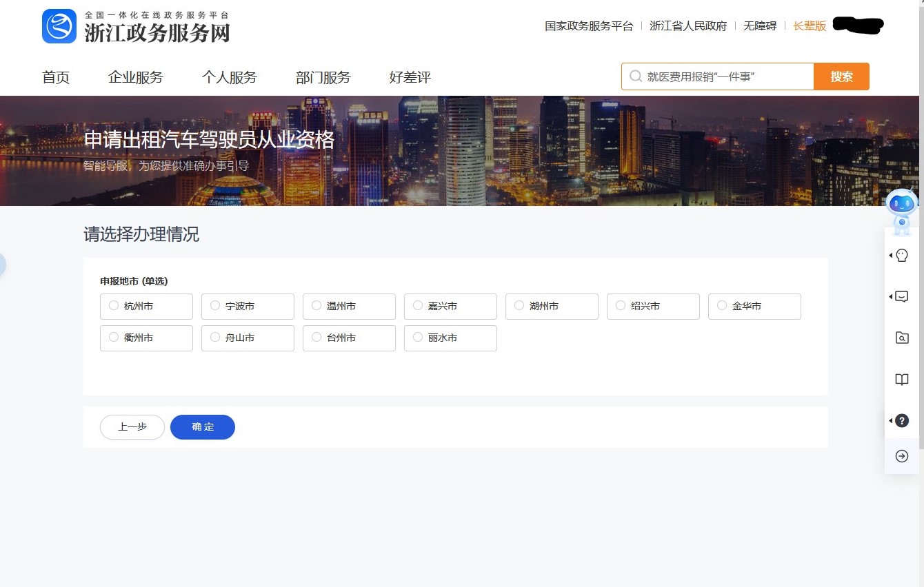Open the 个人服务 menu

tap(229, 77)
